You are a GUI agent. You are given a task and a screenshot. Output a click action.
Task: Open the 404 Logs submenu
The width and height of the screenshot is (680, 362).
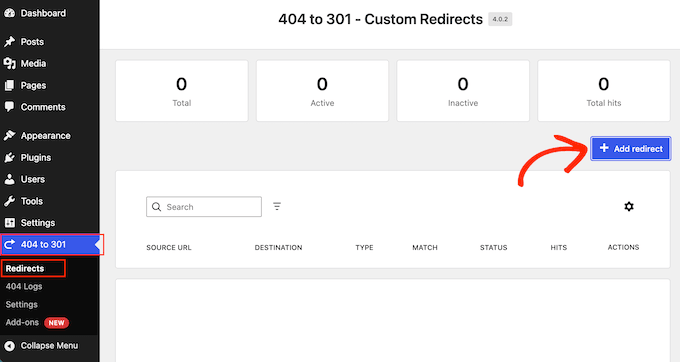pyautogui.click(x=24, y=287)
